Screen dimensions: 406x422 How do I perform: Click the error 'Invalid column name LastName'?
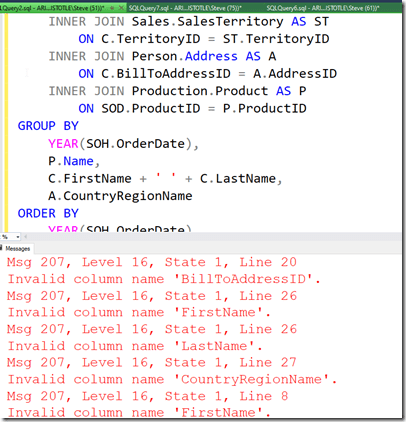click(135, 346)
